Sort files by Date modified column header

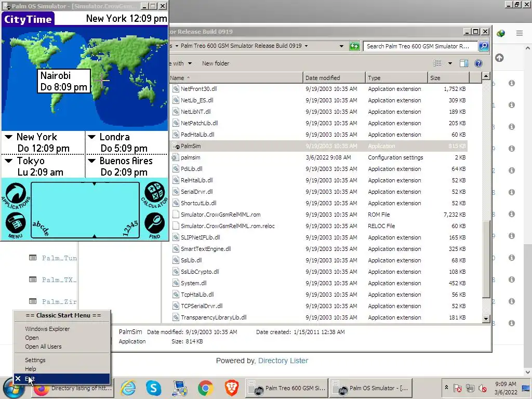pos(334,78)
